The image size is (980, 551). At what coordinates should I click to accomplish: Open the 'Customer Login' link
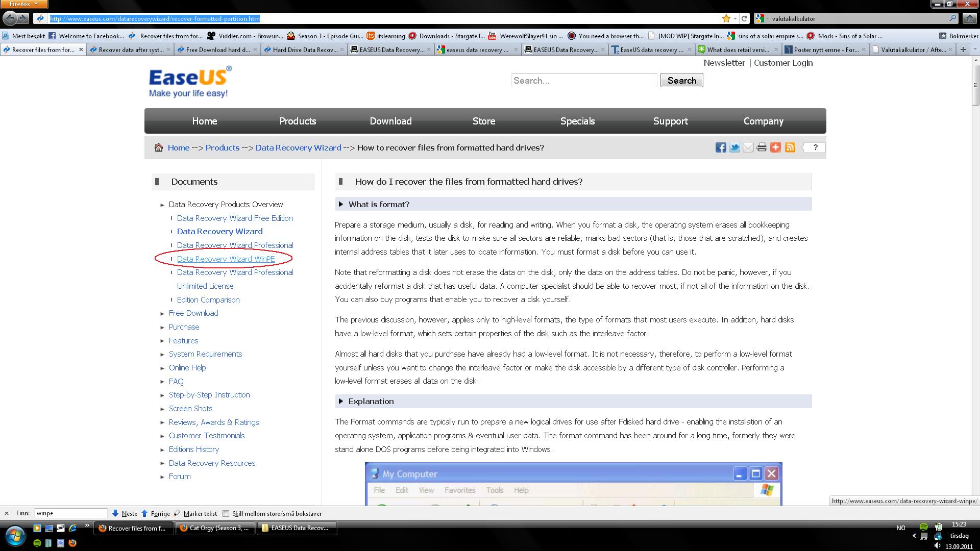(783, 63)
